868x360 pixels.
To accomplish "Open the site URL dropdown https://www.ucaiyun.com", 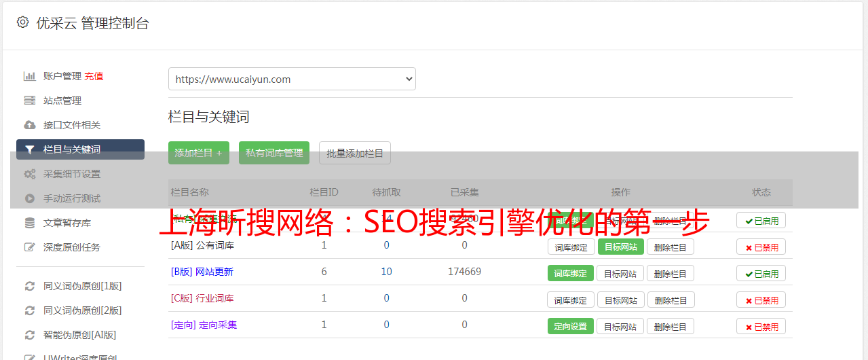I will [292, 79].
